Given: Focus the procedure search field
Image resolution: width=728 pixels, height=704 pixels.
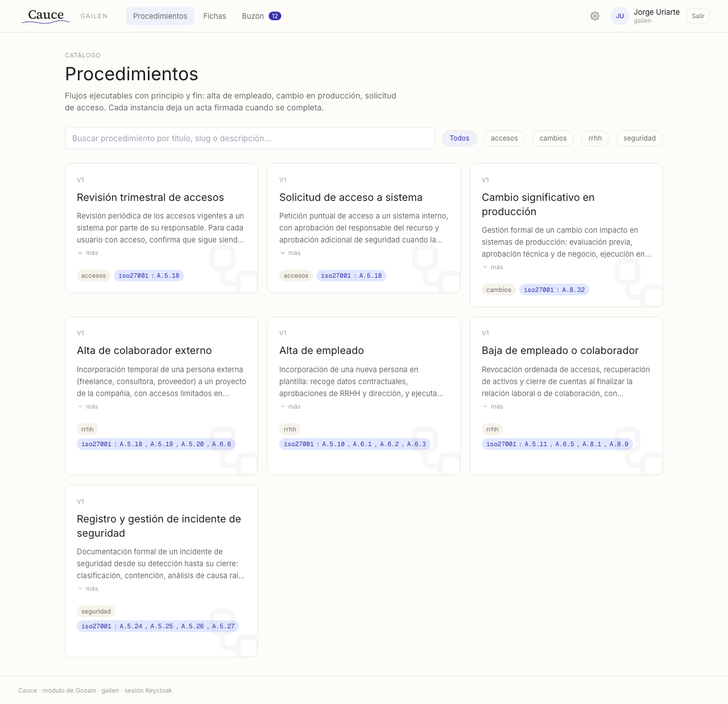Looking at the screenshot, I should (250, 138).
